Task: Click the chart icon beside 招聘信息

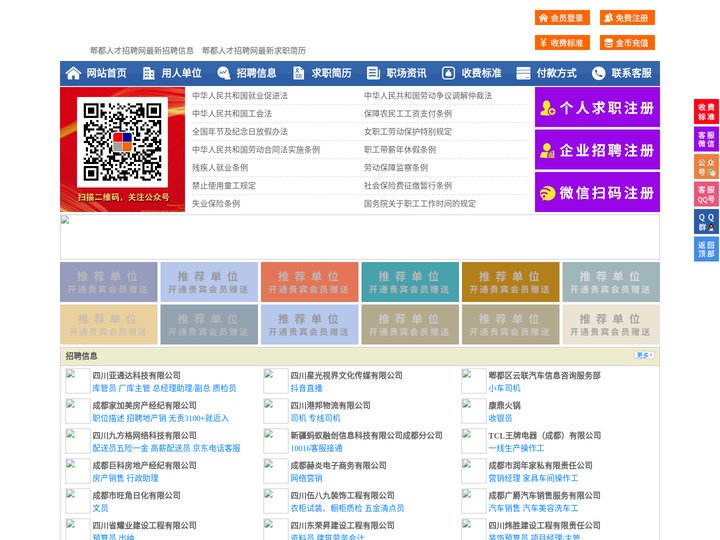Action: (224, 73)
